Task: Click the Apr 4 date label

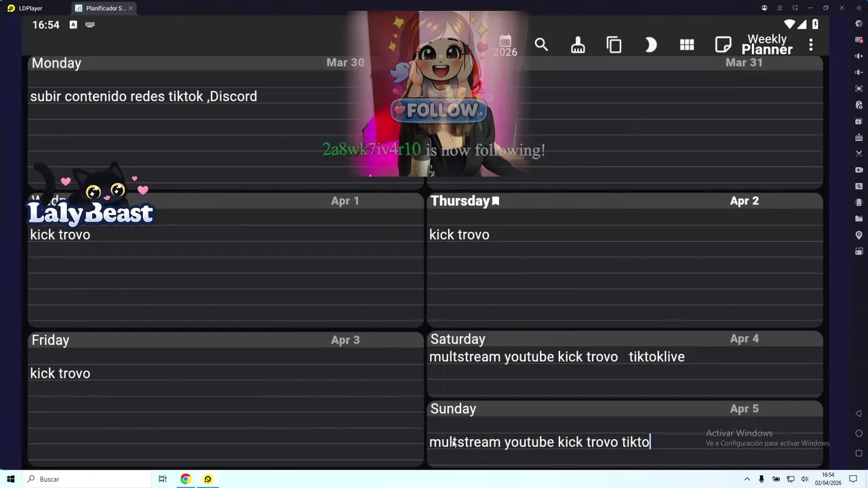Action: point(745,339)
